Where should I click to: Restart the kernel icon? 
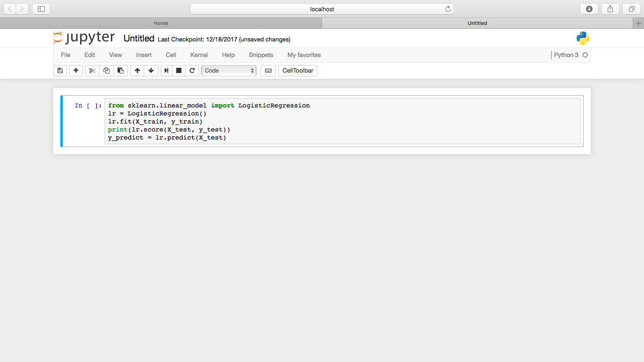click(x=192, y=71)
